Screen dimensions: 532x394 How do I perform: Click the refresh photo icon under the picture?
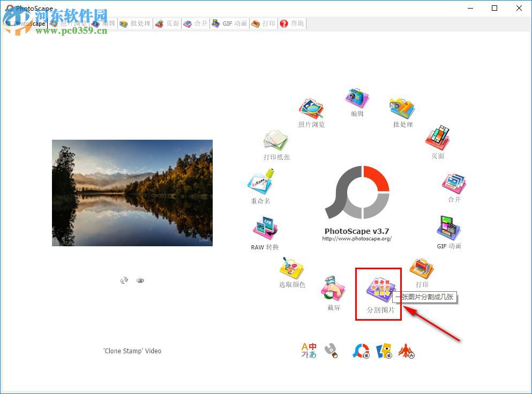(124, 281)
